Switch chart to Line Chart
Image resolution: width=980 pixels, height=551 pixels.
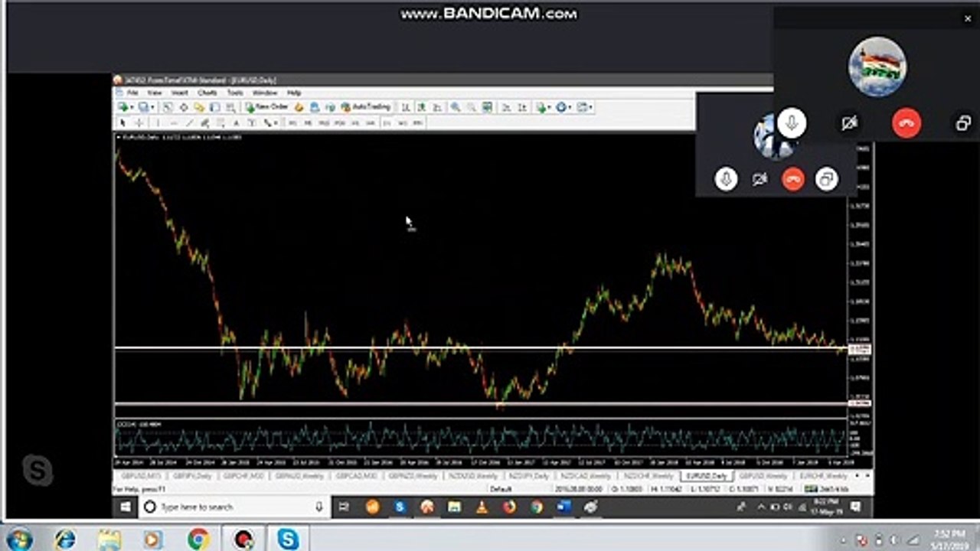438,107
